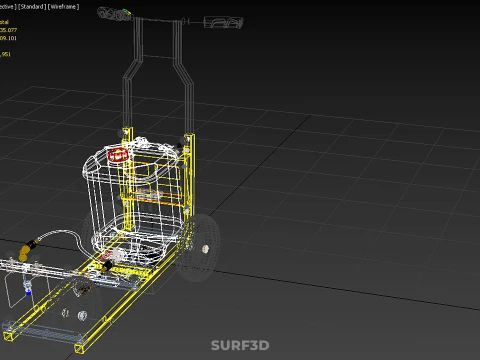Open the [Standard] viewport shading menu
Viewport: 480px width, 360px height.
(x=32, y=7)
